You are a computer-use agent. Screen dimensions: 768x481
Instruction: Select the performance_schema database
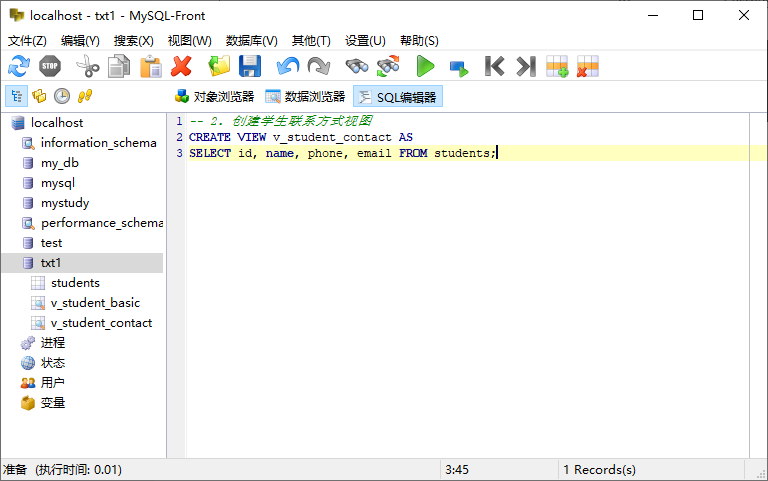point(102,223)
